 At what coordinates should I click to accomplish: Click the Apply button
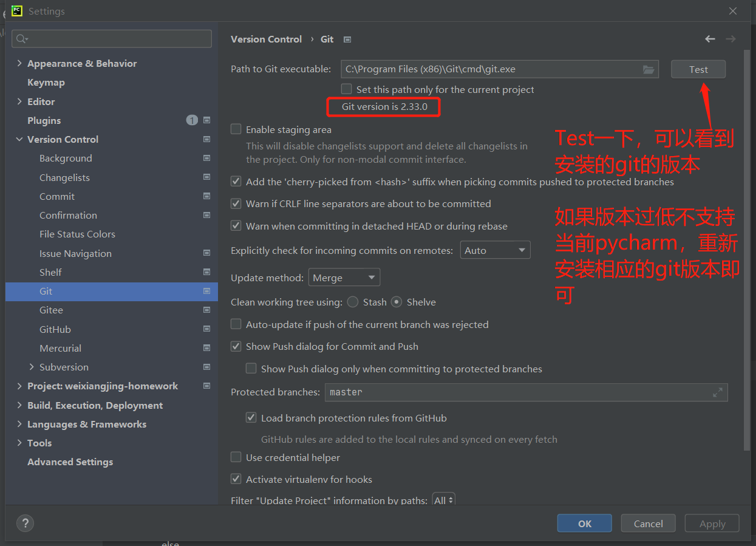(x=712, y=524)
